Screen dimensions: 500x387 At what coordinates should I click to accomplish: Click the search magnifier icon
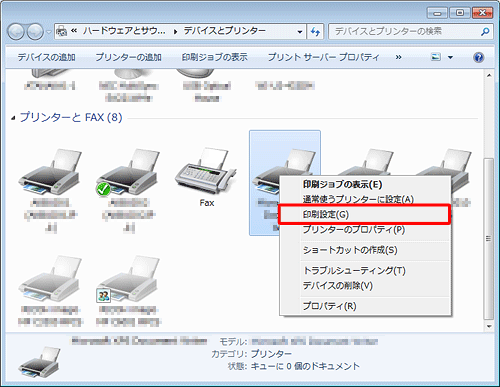(x=485, y=32)
